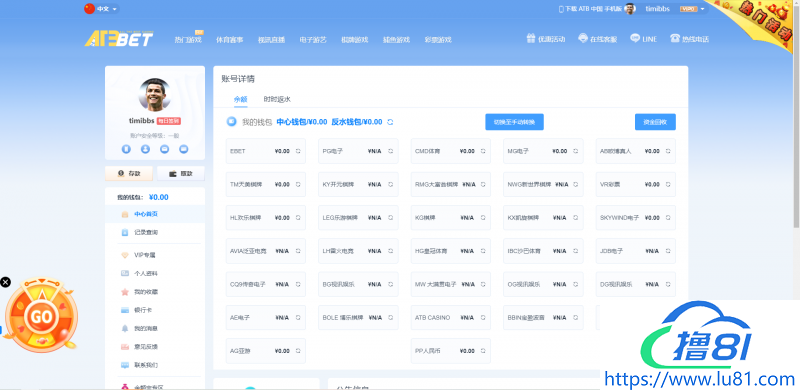Image resolution: width=800 pixels, height=390 pixels.
Task: Click the 反水钱包 balance text
Action: click(357, 122)
